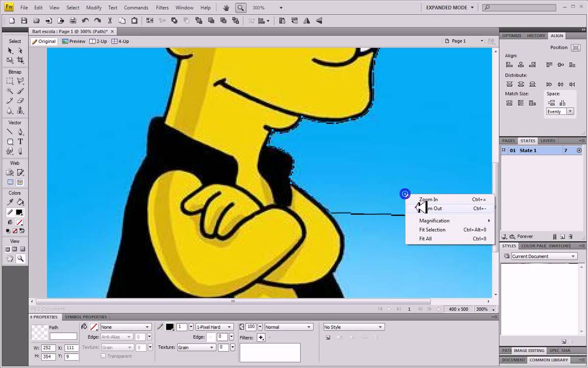Screen dimensions: 588x368
Task: Click stroke color box in Tools panel
Action: pos(19,212)
